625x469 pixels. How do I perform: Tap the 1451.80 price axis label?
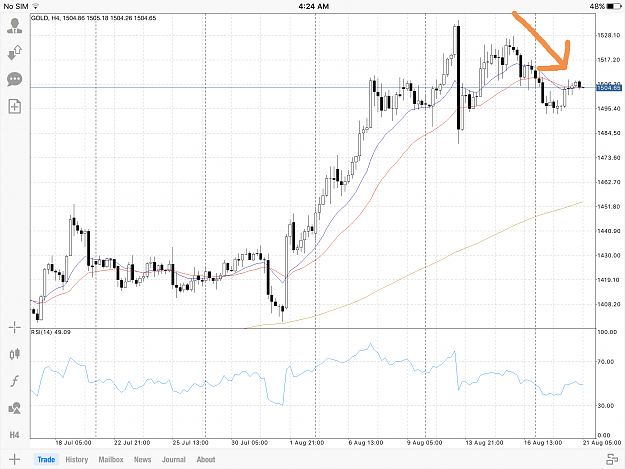click(608, 206)
